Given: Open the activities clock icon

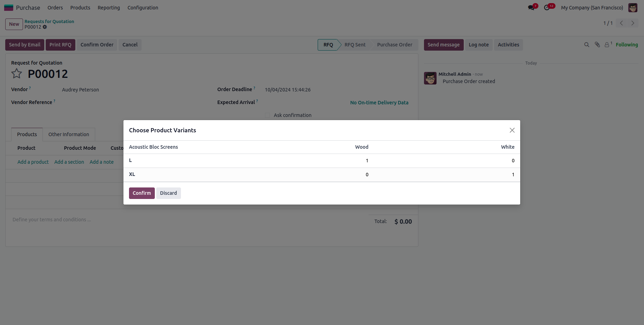Looking at the screenshot, I should [547, 8].
